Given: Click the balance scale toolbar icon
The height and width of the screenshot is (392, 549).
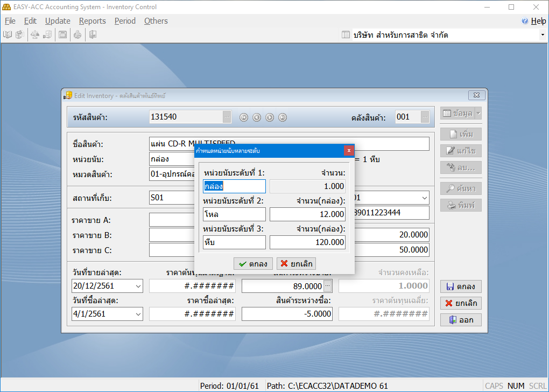Looking at the screenshot, I should 35,35.
